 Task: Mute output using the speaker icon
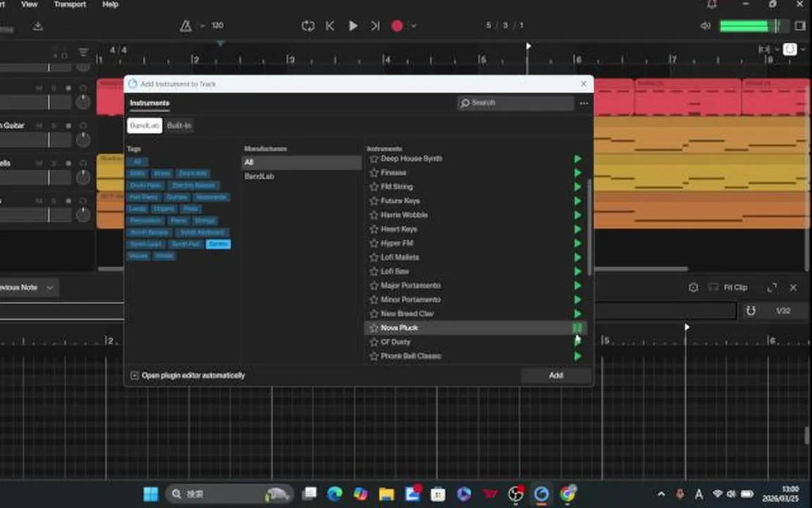pyautogui.click(x=706, y=26)
